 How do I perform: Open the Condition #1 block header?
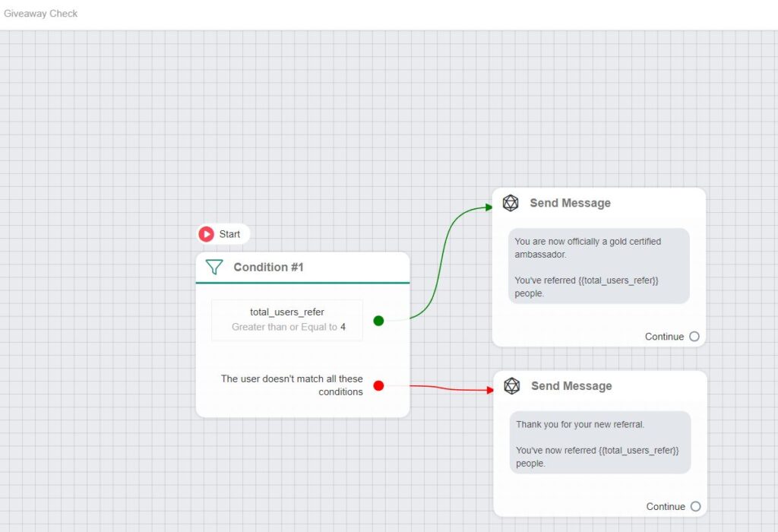click(x=302, y=268)
